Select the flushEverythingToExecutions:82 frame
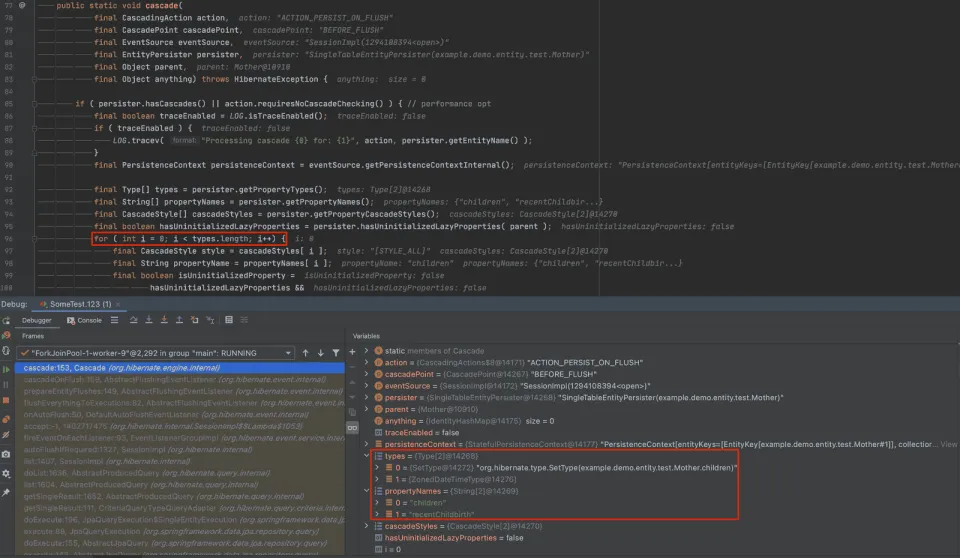 point(180,403)
